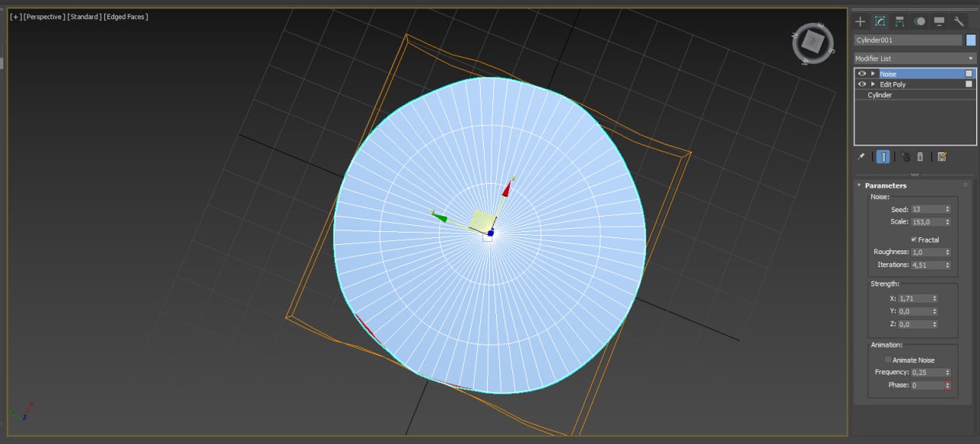Open the Hierarchy command panel tab

point(900,21)
